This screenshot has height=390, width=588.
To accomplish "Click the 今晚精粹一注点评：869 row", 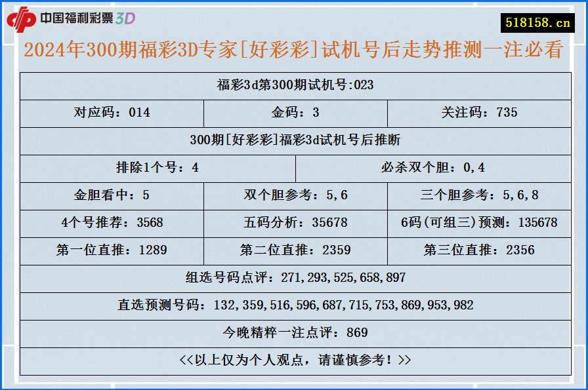I will pos(294,332).
